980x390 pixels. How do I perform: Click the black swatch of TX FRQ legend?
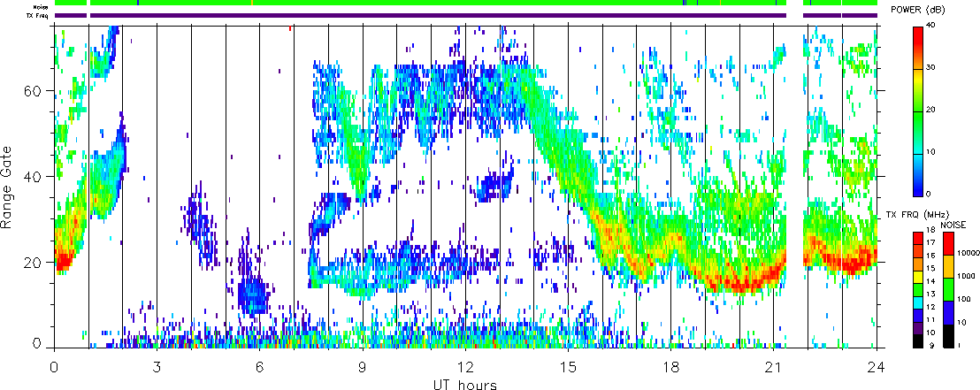(x=918, y=342)
